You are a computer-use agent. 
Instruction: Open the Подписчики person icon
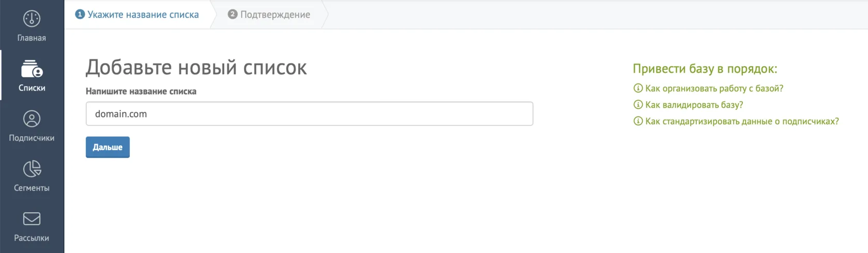tap(32, 119)
